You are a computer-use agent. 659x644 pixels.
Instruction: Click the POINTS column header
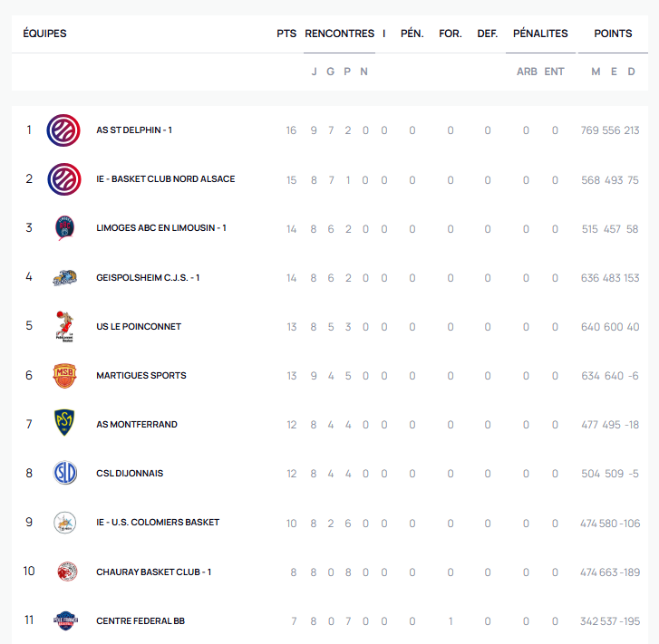tap(613, 34)
